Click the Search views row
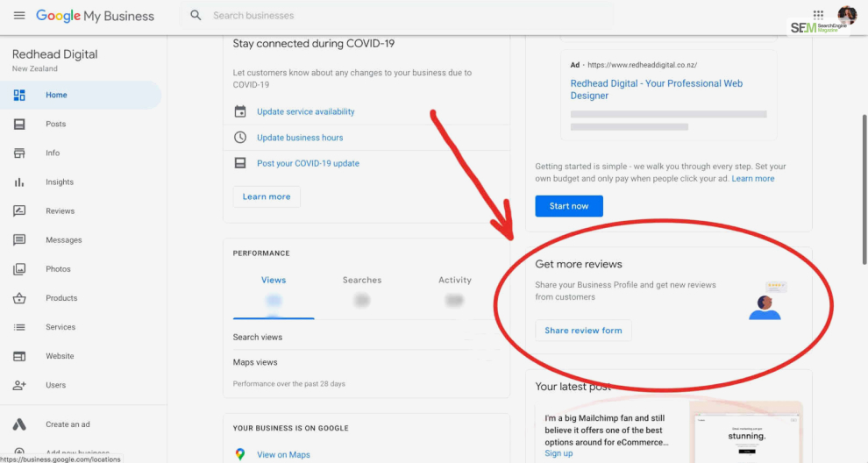The width and height of the screenshot is (868, 463). (366, 337)
